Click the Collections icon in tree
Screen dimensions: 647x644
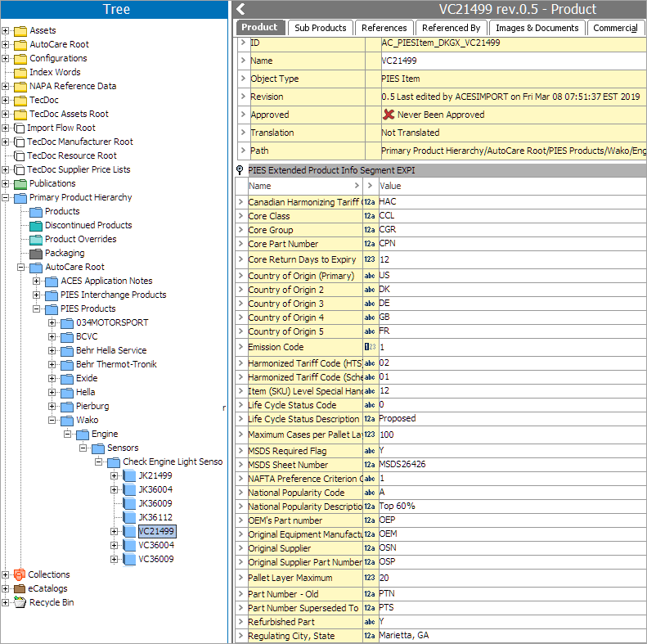(20, 574)
